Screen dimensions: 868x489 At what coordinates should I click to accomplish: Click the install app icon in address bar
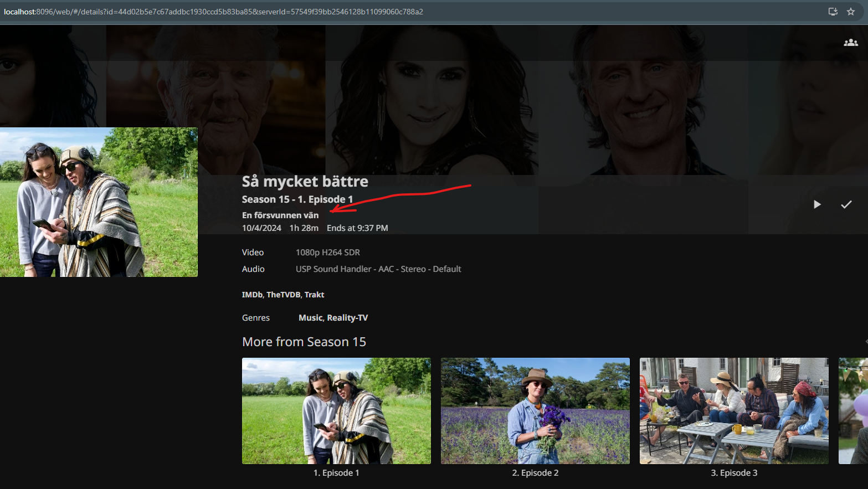point(833,12)
